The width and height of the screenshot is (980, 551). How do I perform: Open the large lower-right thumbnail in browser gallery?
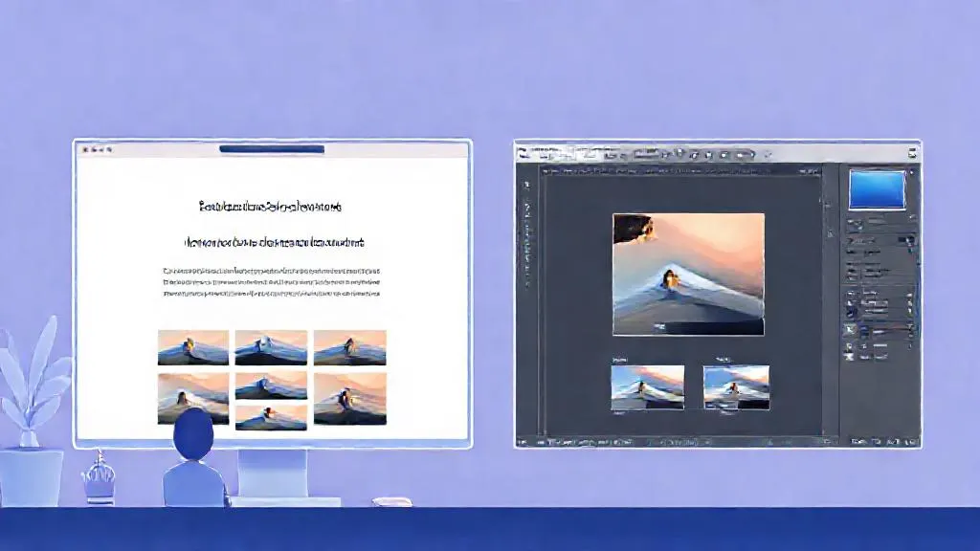tap(350, 399)
